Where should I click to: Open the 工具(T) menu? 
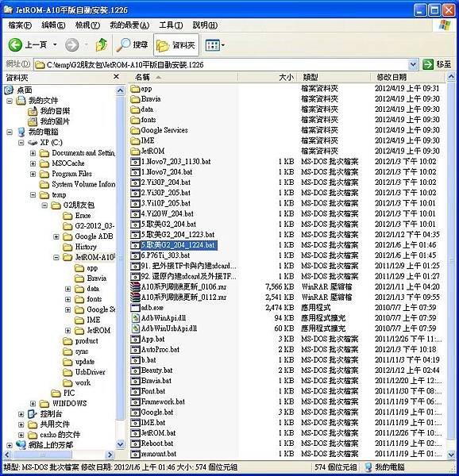pyautogui.click(x=171, y=25)
